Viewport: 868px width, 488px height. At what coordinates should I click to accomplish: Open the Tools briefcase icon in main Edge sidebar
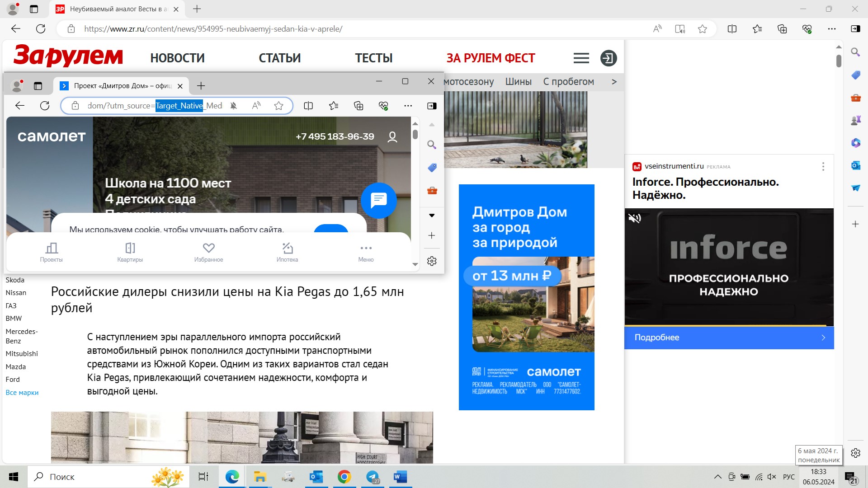(x=855, y=98)
